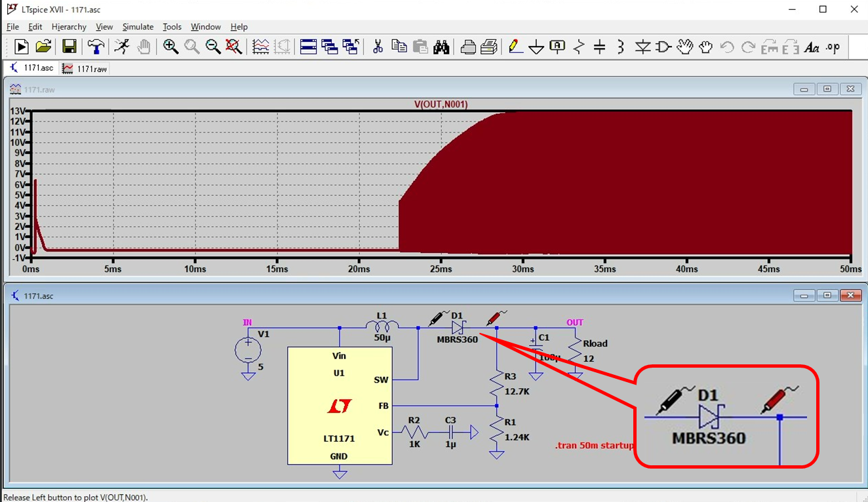The width and height of the screenshot is (868, 502).
Task: Cascade windows using the toolbar icon
Action: coord(329,47)
